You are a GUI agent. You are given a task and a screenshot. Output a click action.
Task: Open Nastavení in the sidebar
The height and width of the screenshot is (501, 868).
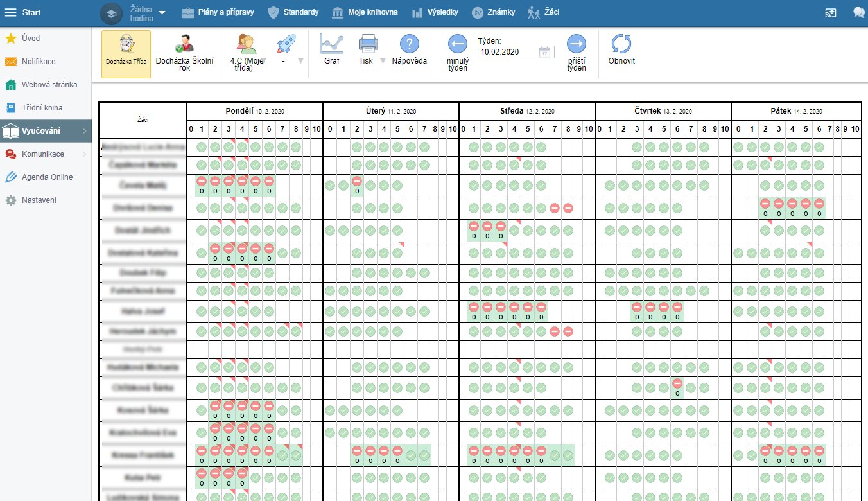(x=39, y=200)
